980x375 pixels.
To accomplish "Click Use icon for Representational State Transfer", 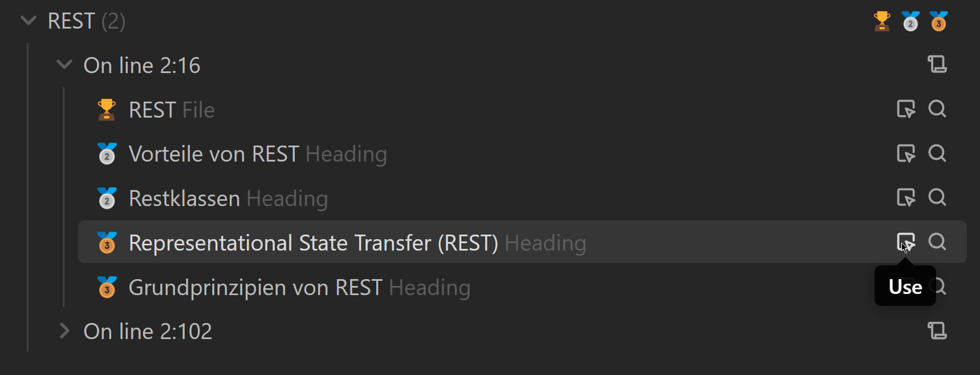I will tap(905, 242).
